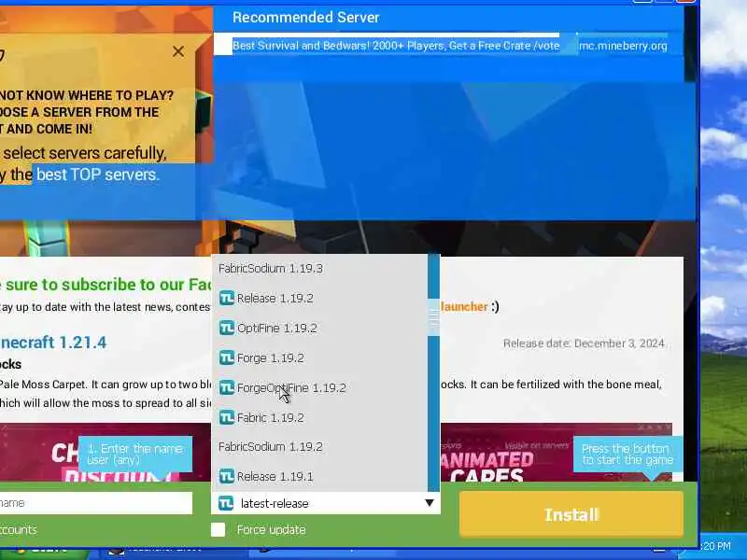Pick Release 1.19.1 from list
747x560 pixels.
[319, 476]
